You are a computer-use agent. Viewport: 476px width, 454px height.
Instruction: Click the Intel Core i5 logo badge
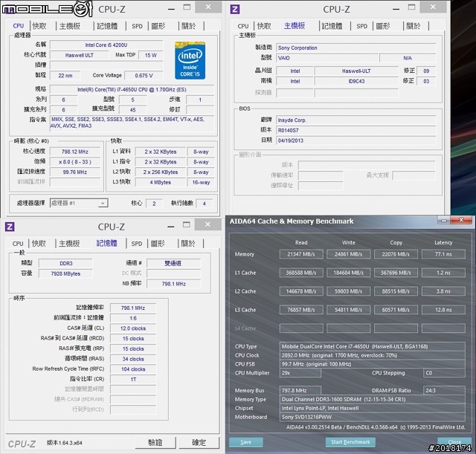pyautogui.click(x=190, y=61)
